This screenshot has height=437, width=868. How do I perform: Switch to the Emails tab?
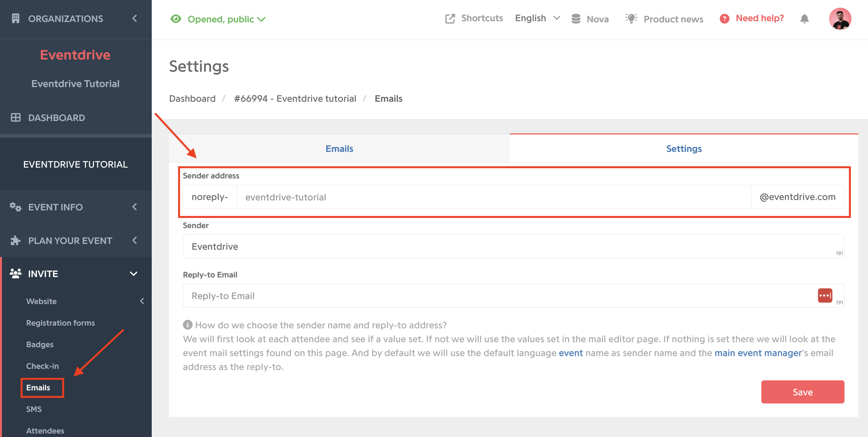point(339,148)
